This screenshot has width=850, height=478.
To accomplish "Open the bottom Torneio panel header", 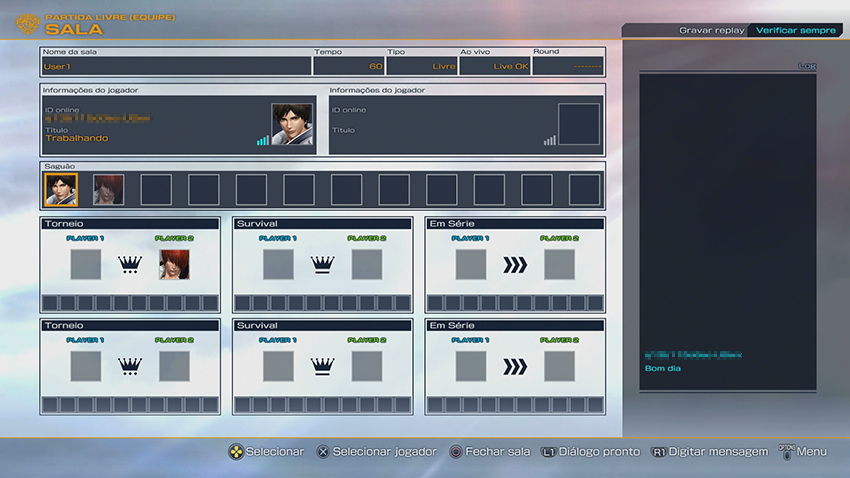I will [x=130, y=326].
